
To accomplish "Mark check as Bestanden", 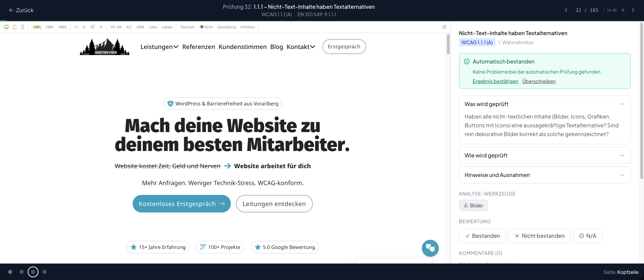I will tap(482, 236).
